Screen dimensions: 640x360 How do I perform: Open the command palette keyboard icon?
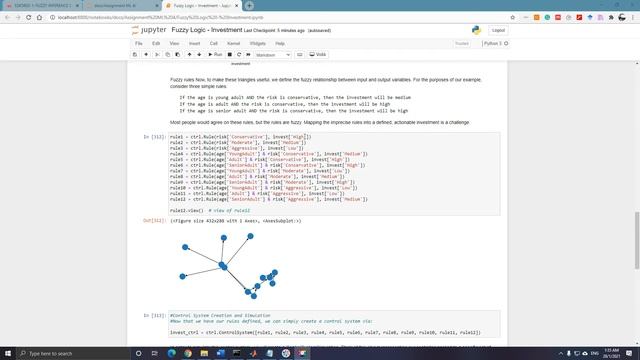[300, 54]
